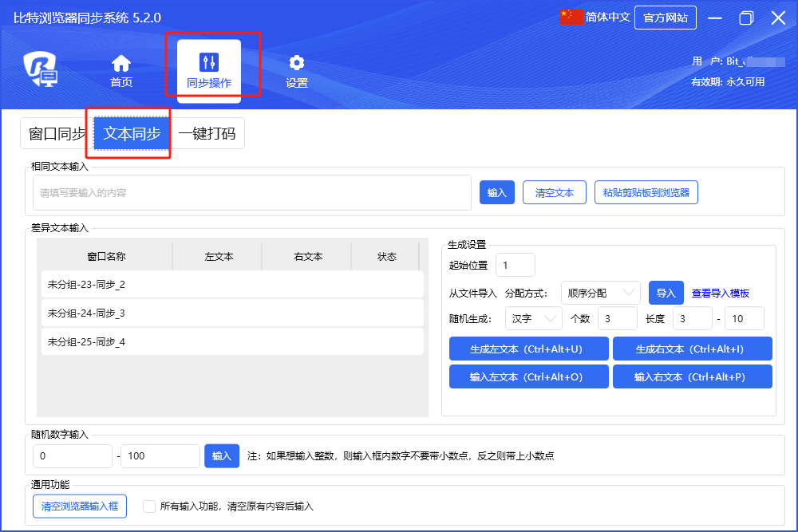Switch to the 窗口同步 tab
Screen dimensions: 798x532
point(56,133)
